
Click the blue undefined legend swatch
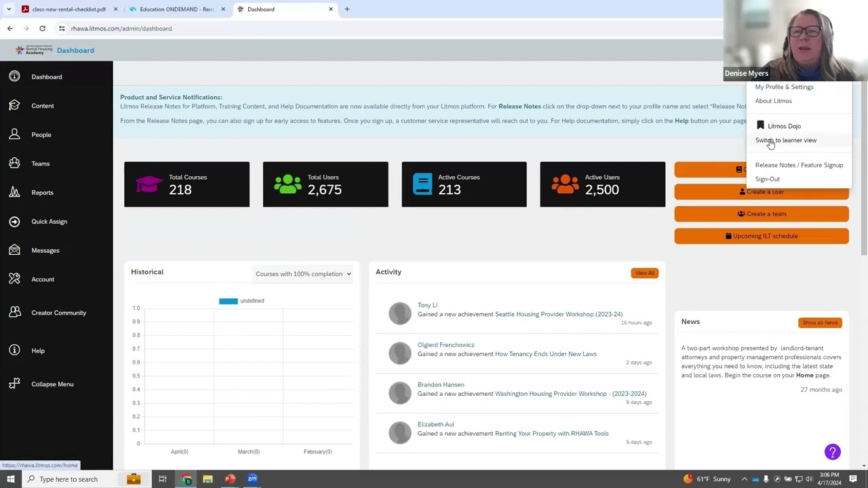coord(229,301)
